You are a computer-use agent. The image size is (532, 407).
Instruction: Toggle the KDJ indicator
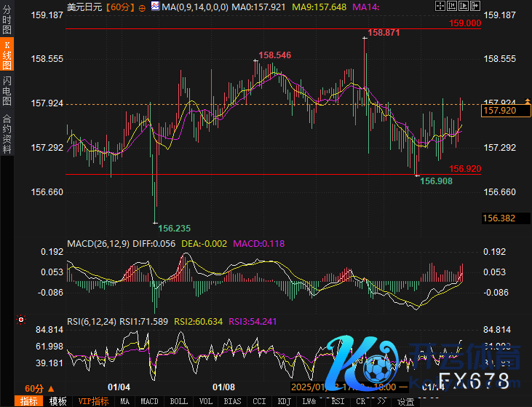pyautogui.click(x=283, y=401)
